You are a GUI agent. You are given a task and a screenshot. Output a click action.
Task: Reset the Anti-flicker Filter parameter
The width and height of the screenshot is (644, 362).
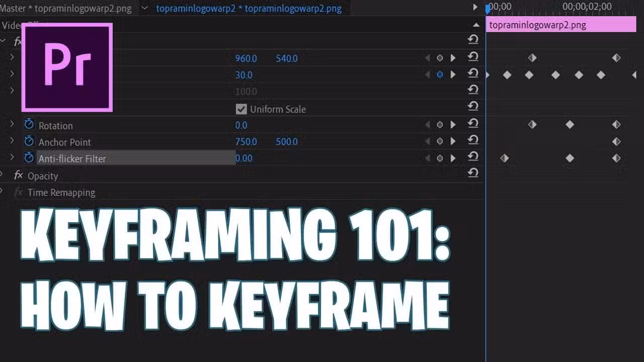click(x=472, y=156)
